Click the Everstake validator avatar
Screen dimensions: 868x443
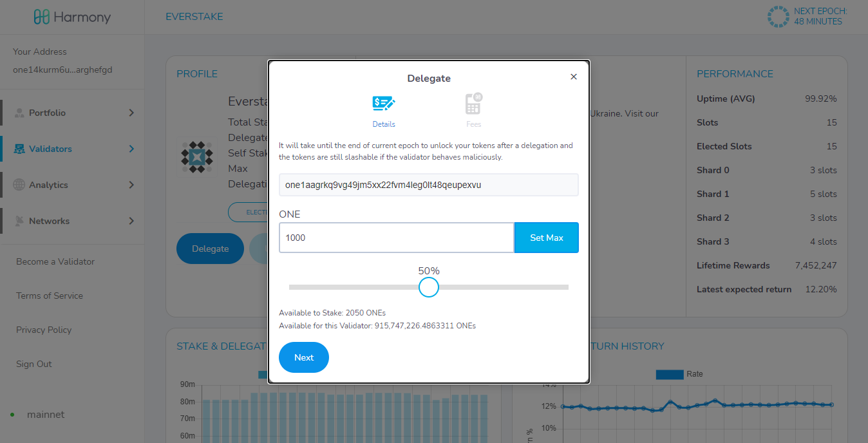click(197, 157)
